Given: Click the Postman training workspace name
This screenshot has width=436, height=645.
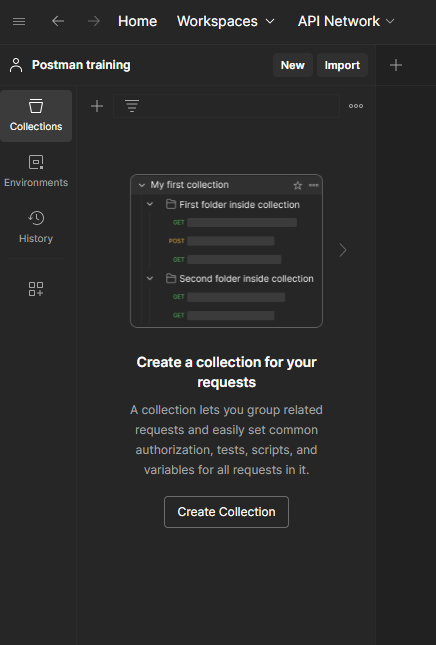Looking at the screenshot, I should pos(81,65).
